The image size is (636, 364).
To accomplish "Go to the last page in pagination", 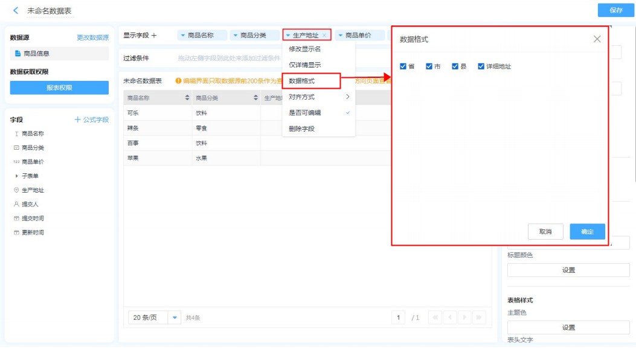I will click(x=479, y=318).
